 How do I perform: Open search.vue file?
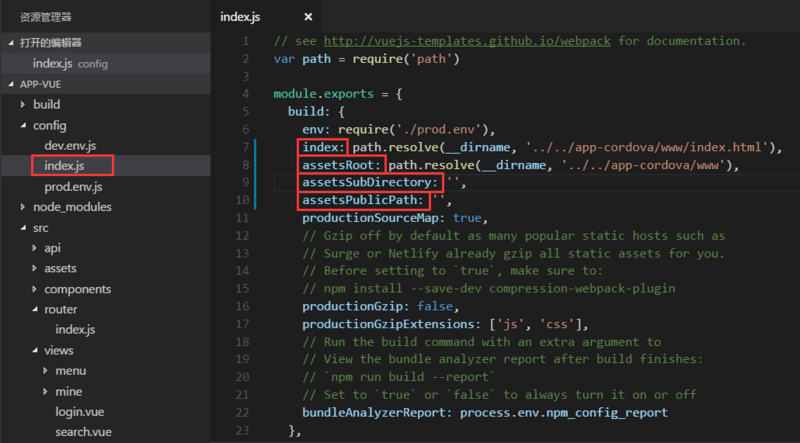84,432
